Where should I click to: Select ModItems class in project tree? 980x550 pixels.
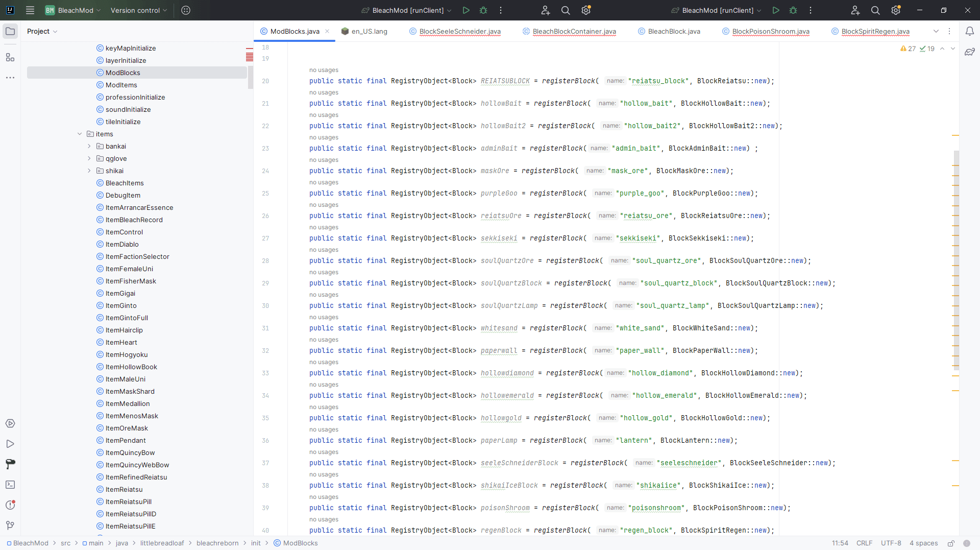point(121,85)
